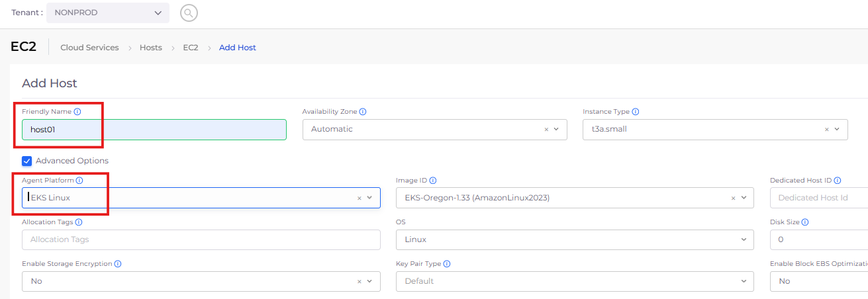Uncheck the Advanced Options checkbox

(x=27, y=161)
